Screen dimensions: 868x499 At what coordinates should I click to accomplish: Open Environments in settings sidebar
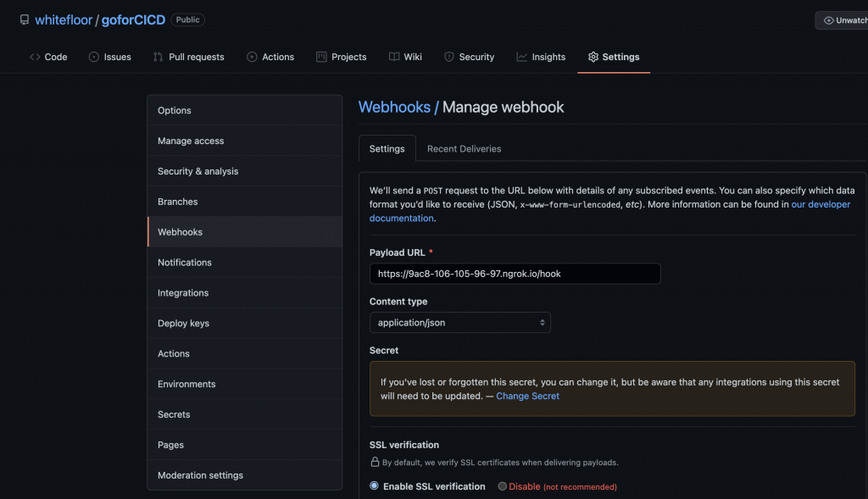click(245, 384)
